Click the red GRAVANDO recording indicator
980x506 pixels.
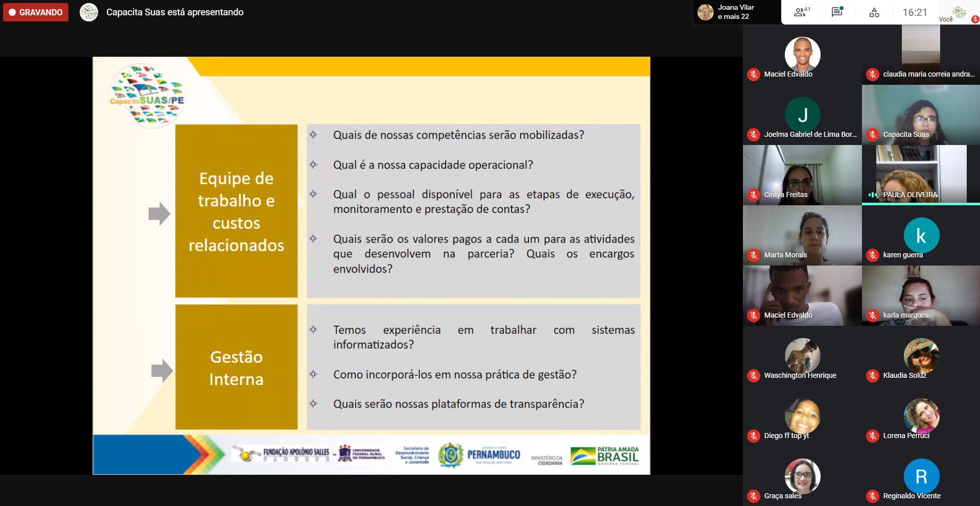click(36, 12)
